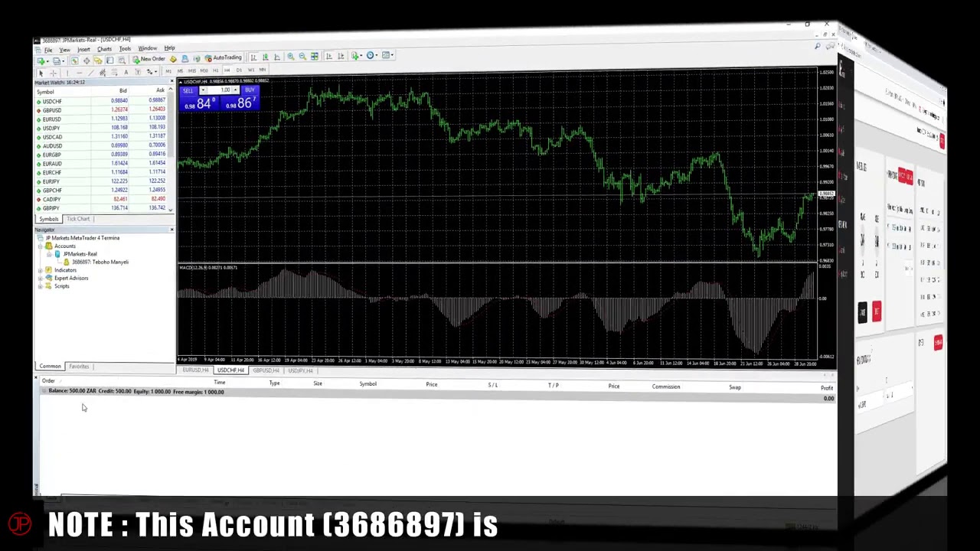The height and width of the screenshot is (551, 980).
Task: Toggle the AutoTrading button
Action: coord(223,57)
